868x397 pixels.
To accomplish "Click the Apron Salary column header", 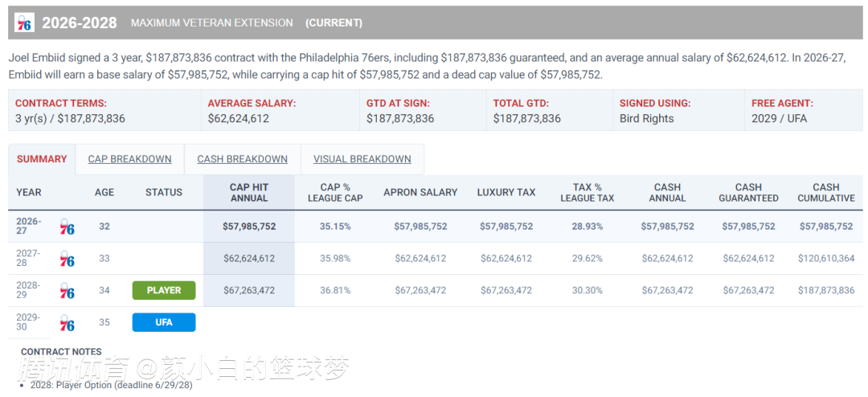I will (x=420, y=193).
